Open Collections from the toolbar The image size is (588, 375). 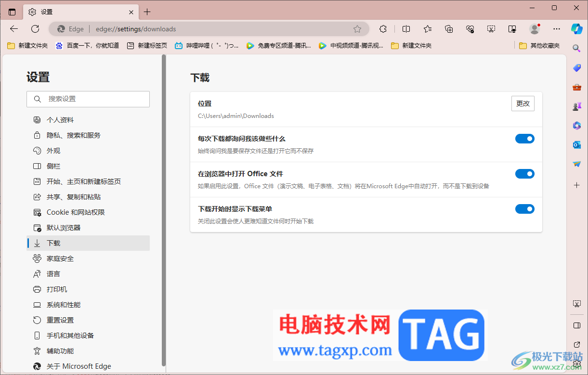[x=449, y=29]
